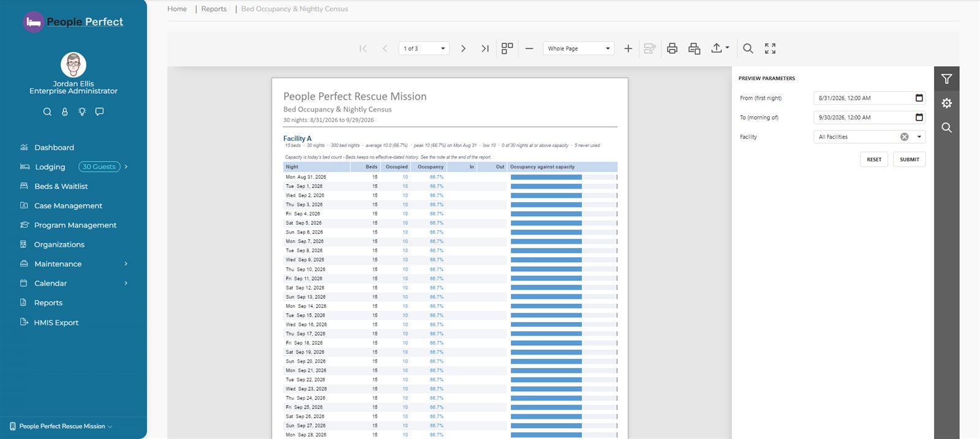
Task: Open the export options menu
Action: click(720, 48)
